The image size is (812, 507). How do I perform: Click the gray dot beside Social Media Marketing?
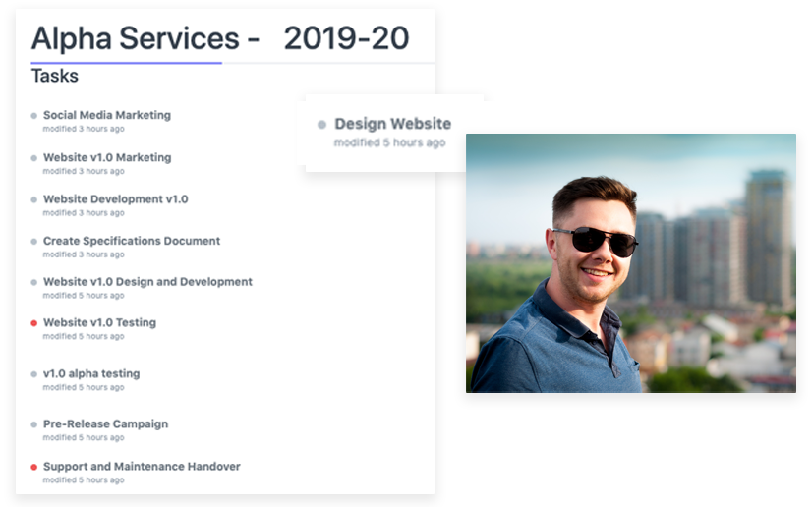34,116
